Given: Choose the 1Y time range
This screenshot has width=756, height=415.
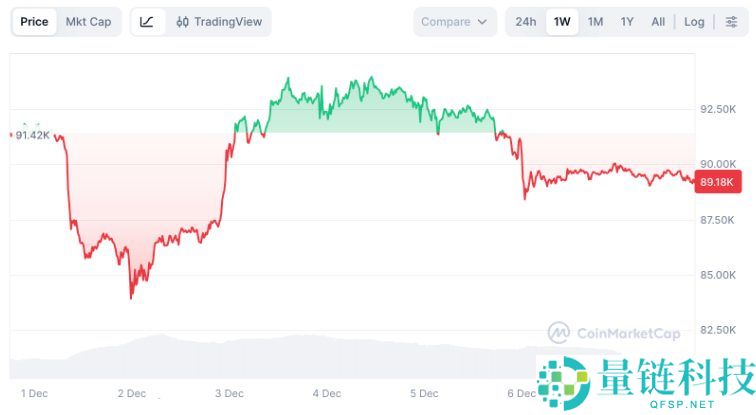Looking at the screenshot, I should coord(627,22).
